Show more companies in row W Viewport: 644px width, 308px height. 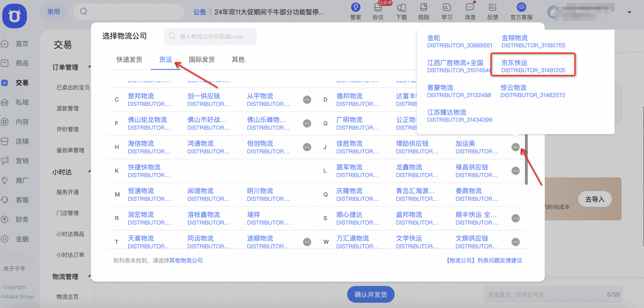pyautogui.click(x=515, y=242)
